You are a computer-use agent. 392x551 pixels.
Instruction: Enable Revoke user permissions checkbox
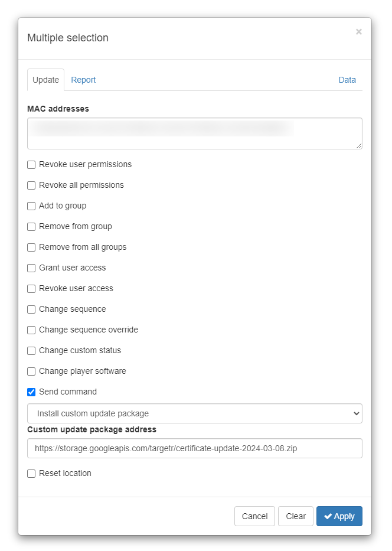click(31, 165)
